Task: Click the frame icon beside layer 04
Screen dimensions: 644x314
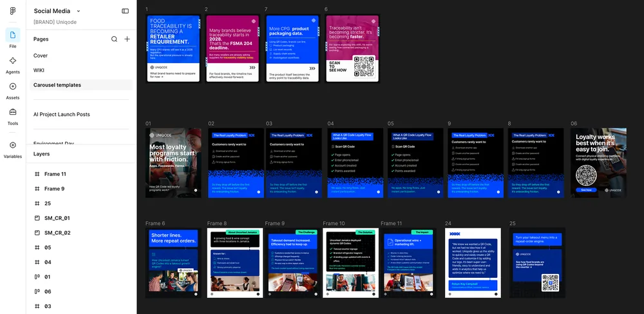Action: (37, 262)
